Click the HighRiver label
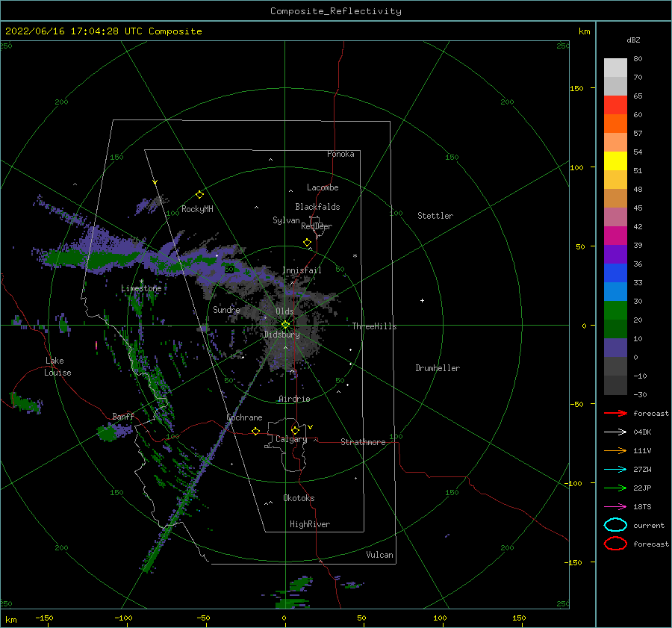The width and height of the screenshot is (672, 628). tap(310, 524)
